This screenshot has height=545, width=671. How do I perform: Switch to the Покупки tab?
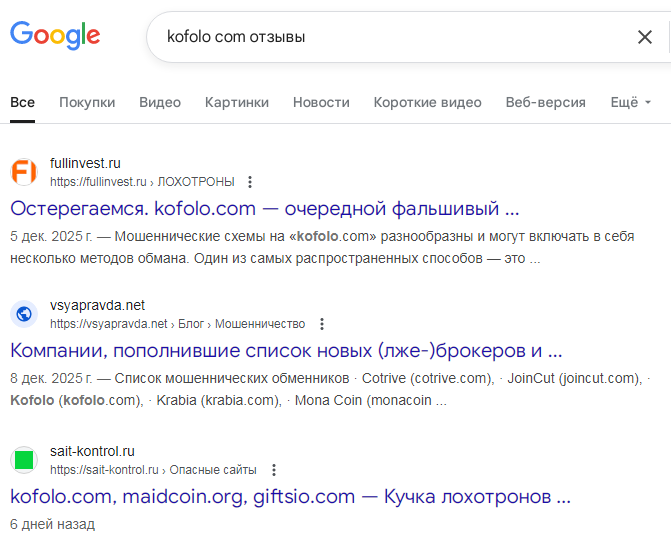click(x=87, y=102)
